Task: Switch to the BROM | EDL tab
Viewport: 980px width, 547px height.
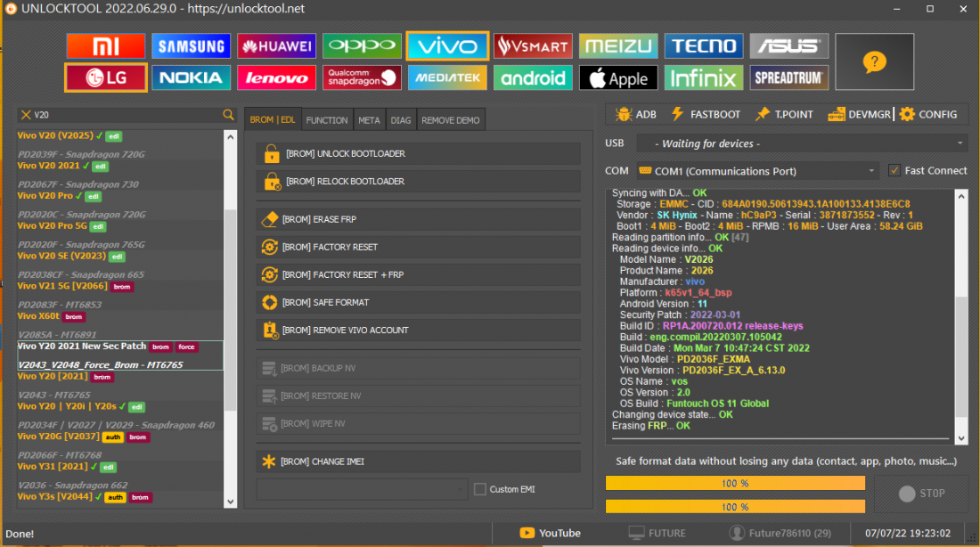Action: point(273,120)
